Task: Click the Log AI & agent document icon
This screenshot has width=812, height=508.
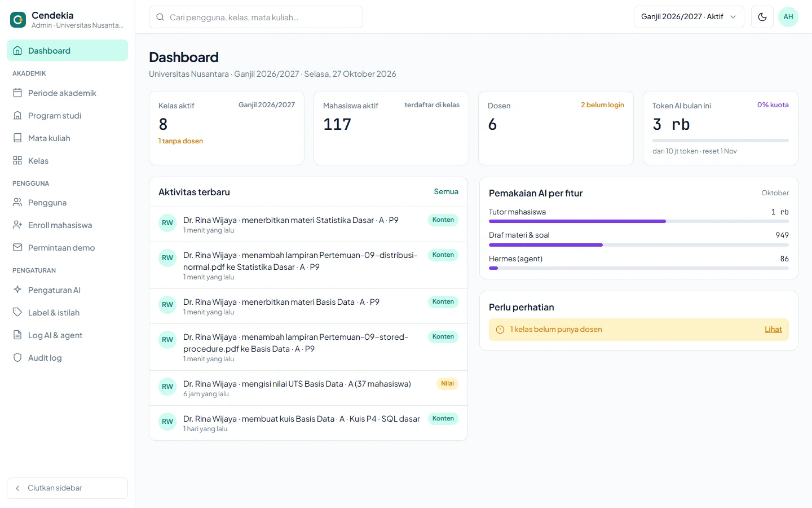Action: tap(17, 335)
